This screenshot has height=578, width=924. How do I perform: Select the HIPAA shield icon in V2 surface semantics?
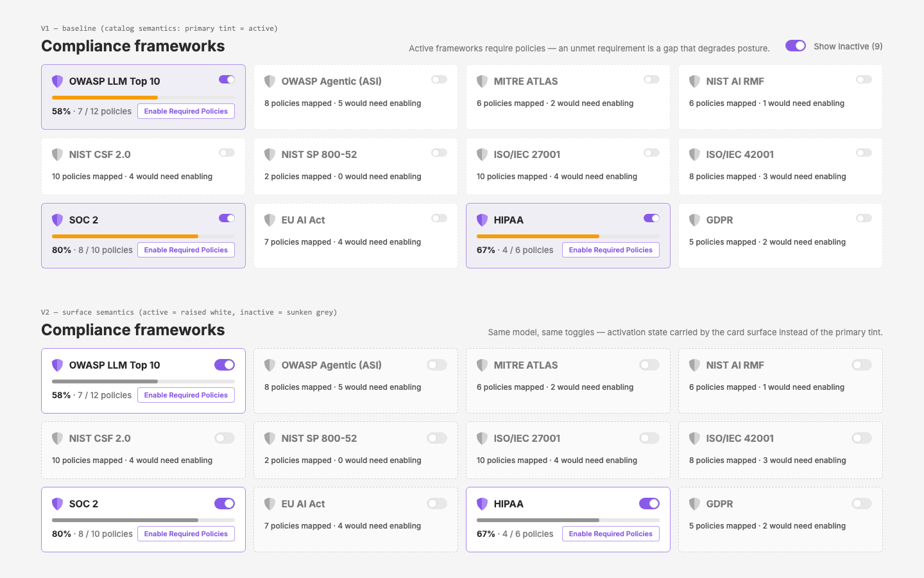(x=482, y=504)
